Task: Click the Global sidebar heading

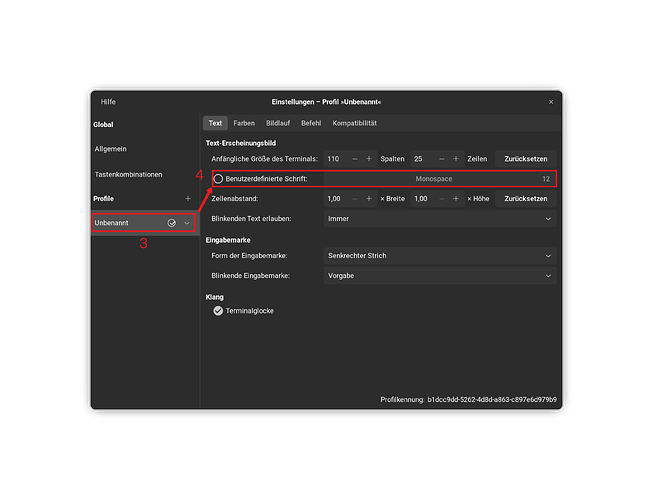Action: click(x=103, y=125)
